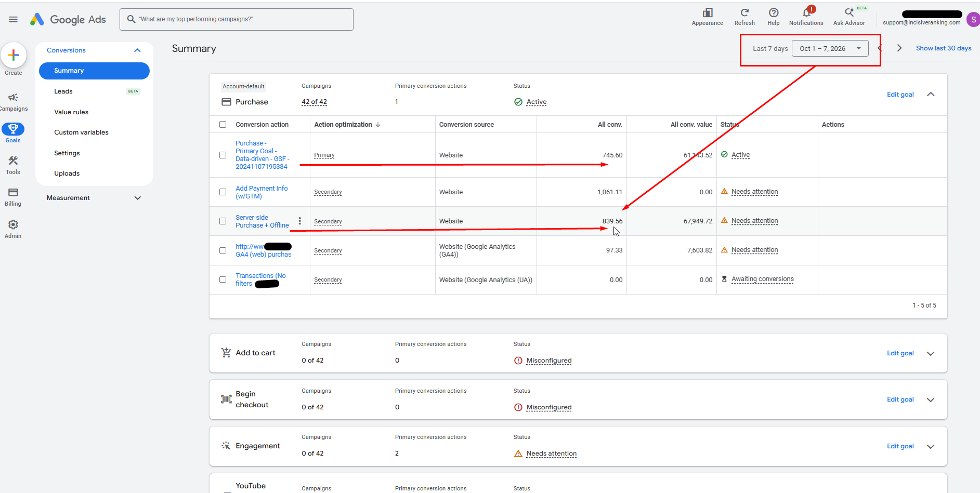Tick checkbox for Purchase - Primary Goal row
Viewport: 980px width, 493px height.
[223, 155]
